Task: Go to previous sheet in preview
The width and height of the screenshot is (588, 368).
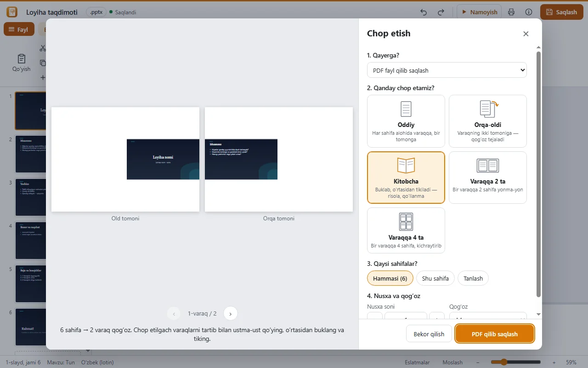Action: 174,314
